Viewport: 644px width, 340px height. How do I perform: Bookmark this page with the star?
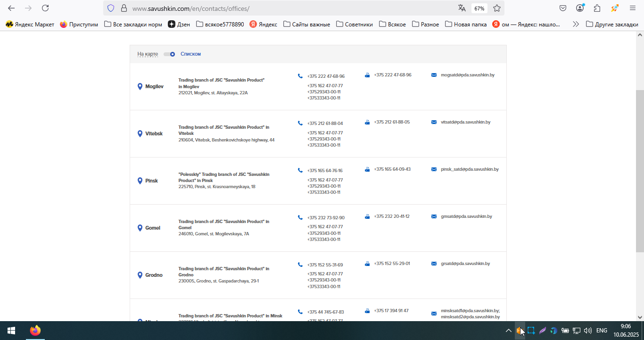pos(497,8)
